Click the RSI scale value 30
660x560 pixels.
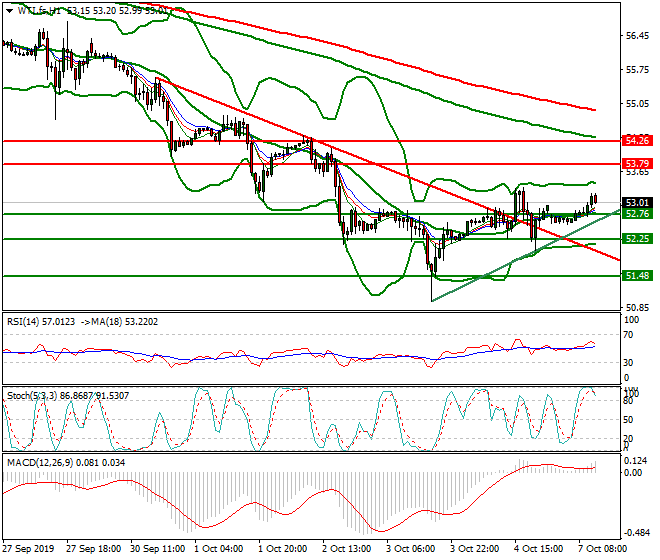(x=628, y=363)
